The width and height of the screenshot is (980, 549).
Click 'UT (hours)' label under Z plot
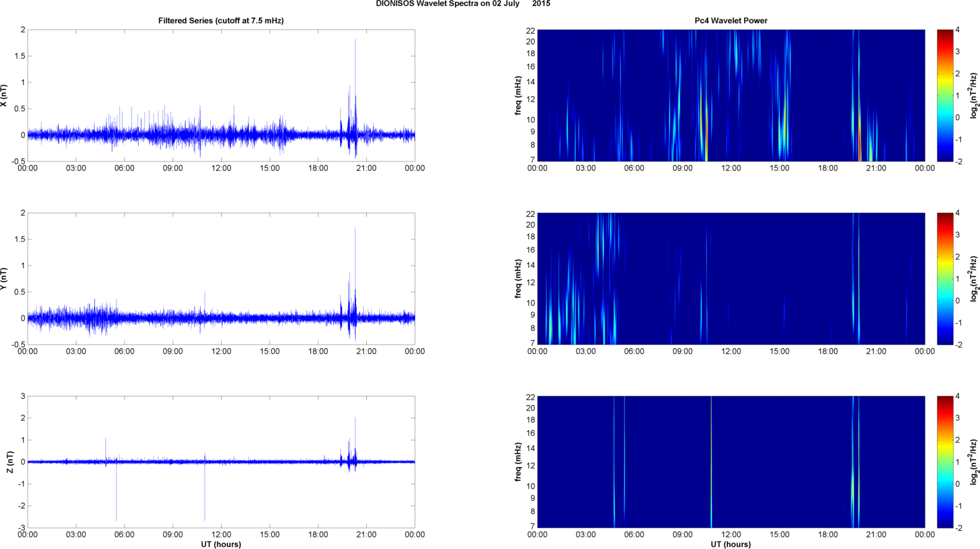[x=221, y=544]
